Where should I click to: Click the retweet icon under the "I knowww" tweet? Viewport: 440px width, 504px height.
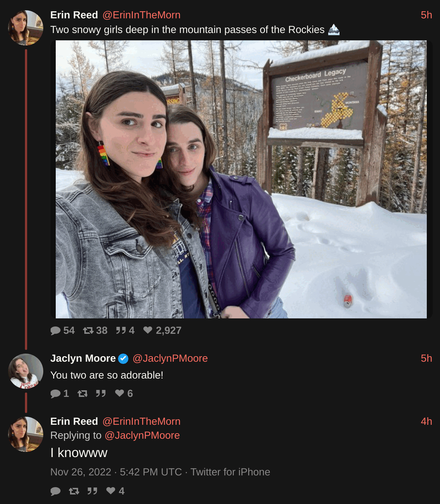pyautogui.click(x=74, y=491)
